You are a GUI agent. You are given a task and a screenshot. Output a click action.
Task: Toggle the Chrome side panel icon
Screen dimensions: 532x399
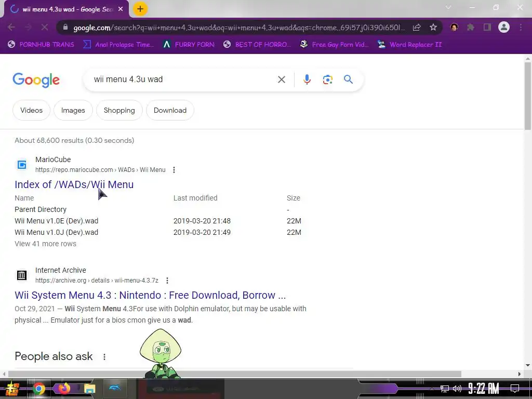(487, 27)
